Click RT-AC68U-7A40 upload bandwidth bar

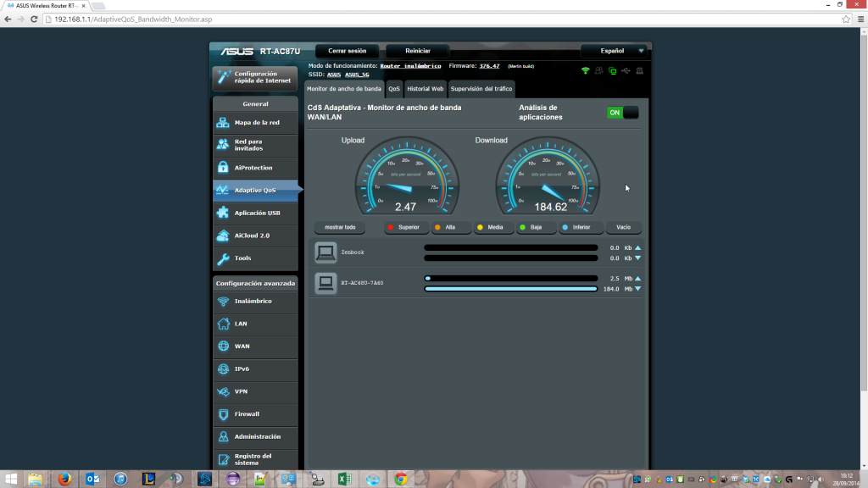[x=511, y=278]
